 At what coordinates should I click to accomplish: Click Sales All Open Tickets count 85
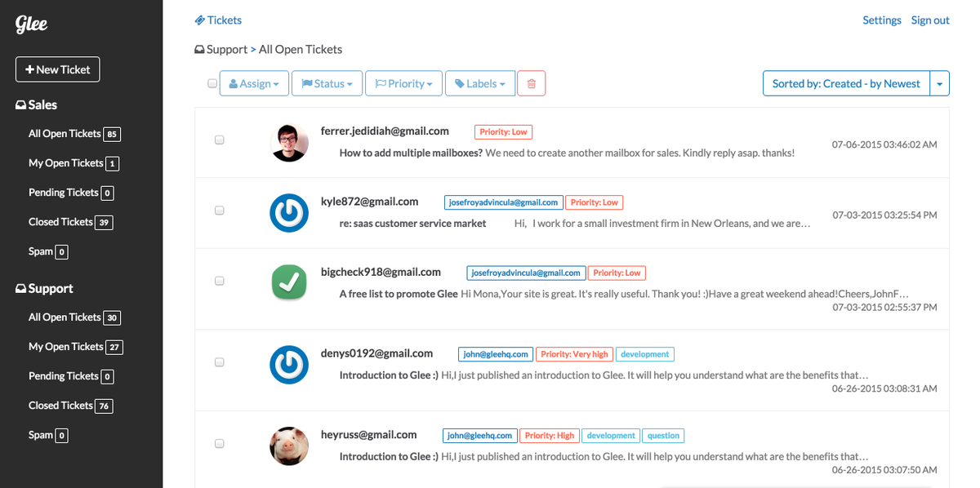tap(112, 134)
